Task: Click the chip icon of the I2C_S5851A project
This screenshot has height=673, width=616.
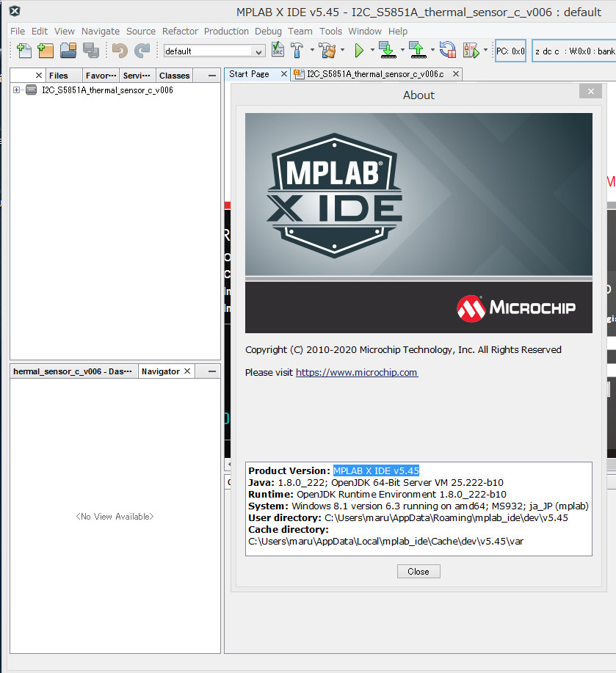Action: tap(32, 90)
